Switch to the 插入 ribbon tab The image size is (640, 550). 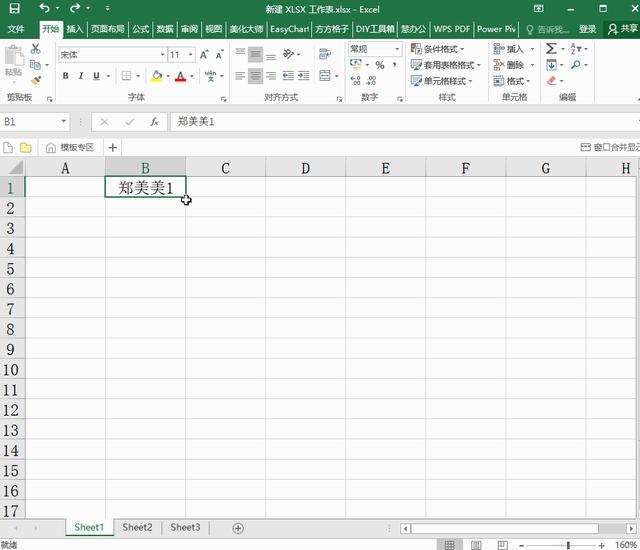[75, 29]
